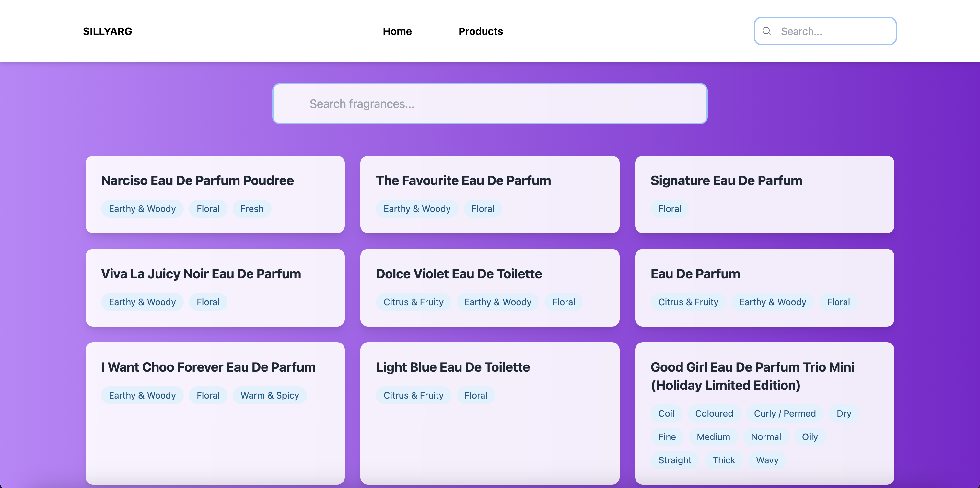
Task: Click Floral tag on Signature Eau De Parfum
Action: tap(670, 208)
